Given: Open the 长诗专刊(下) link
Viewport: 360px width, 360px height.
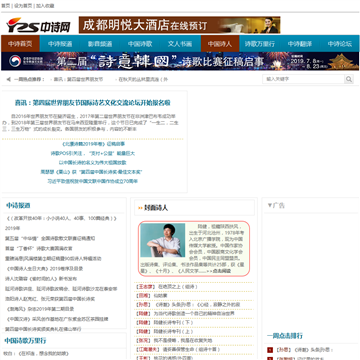Looking at the screenshot, I should click(x=173, y=323).
